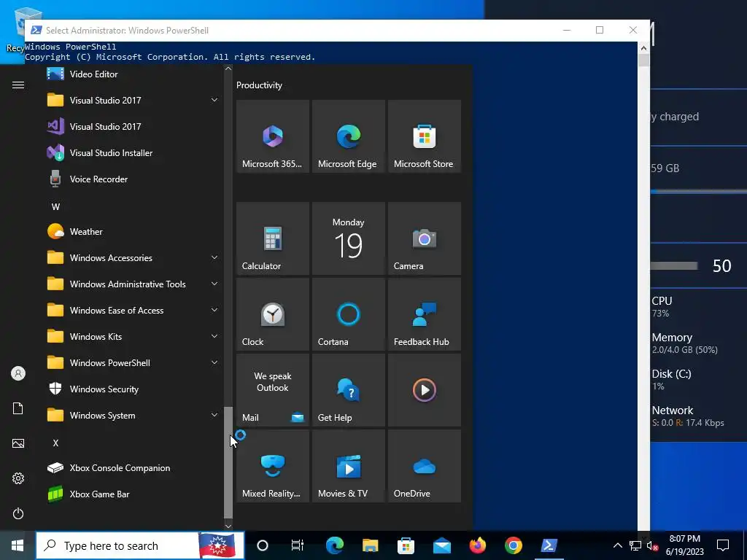The width and height of the screenshot is (747, 560).
Task: Click the Power button in Start sidebar
Action: [x=18, y=513]
